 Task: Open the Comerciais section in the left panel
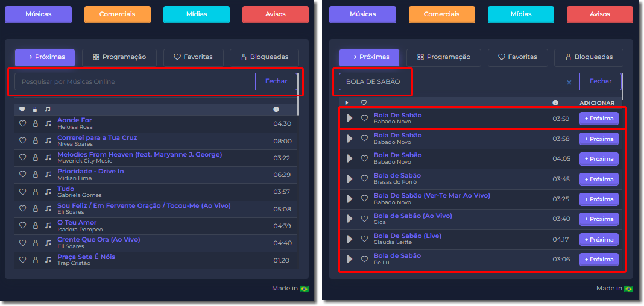(117, 14)
